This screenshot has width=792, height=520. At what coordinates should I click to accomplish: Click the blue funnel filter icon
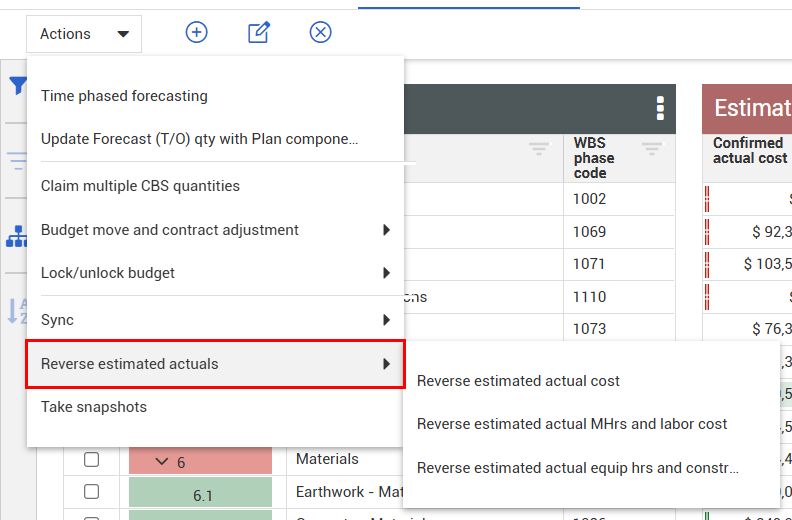tap(17, 86)
